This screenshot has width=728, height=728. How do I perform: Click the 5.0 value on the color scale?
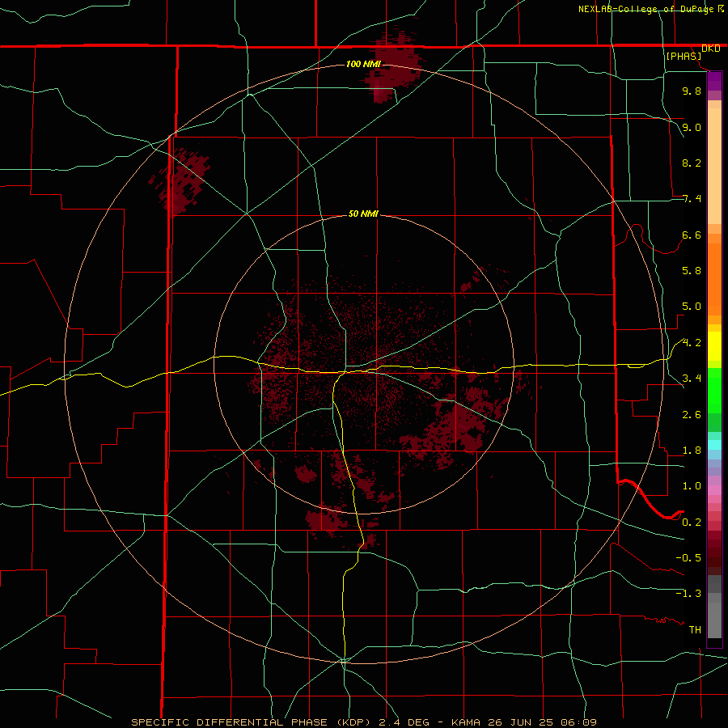point(692,307)
